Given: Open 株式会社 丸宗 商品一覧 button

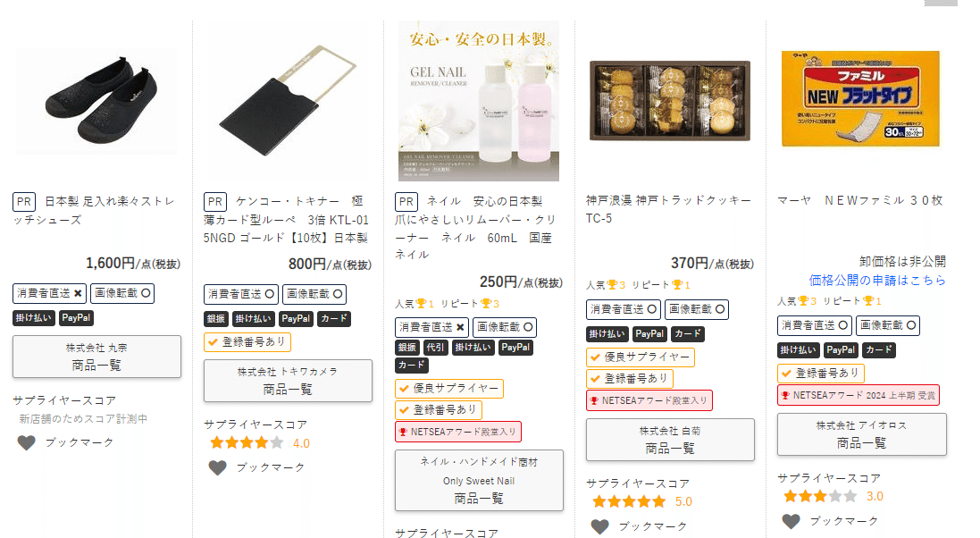Looking at the screenshot, I should point(96,357).
